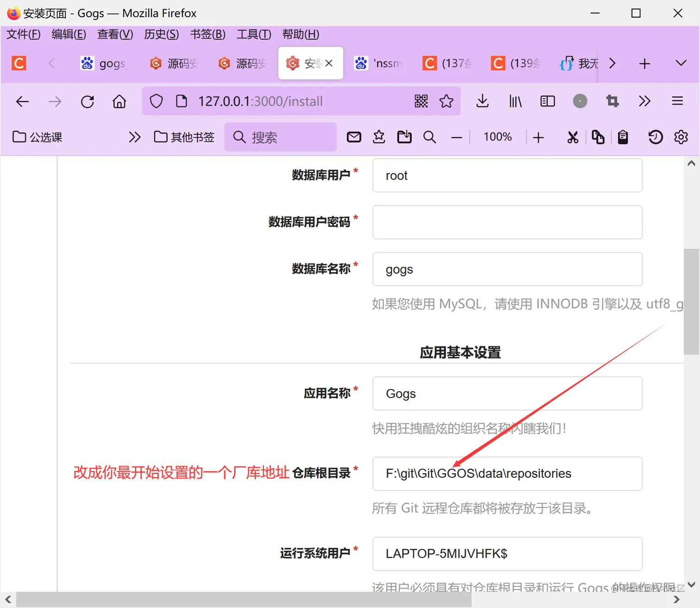Image resolution: width=700 pixels, height=608 pixels.
Task: Click the 应用名称 field containing Gogs
Action: (x=507, y=394)
